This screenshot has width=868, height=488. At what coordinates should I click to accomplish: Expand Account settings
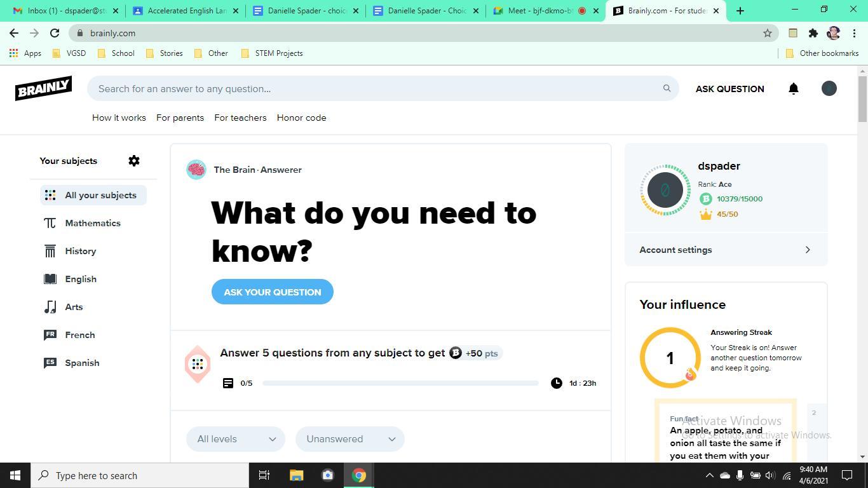pos(726,250)
